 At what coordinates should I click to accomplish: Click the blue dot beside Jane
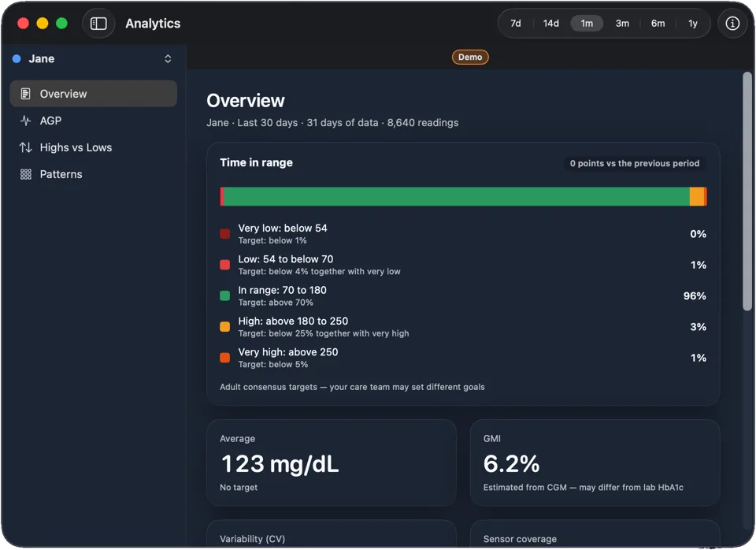[17, 59]
